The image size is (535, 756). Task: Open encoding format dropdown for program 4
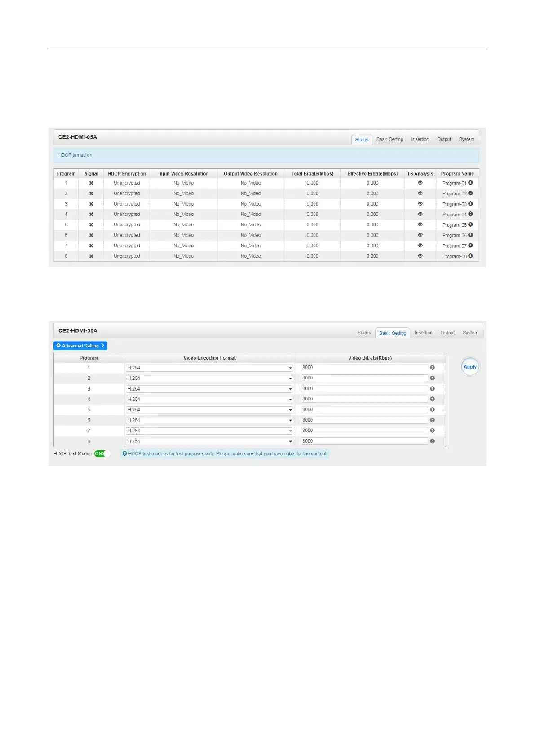[209, 399]
